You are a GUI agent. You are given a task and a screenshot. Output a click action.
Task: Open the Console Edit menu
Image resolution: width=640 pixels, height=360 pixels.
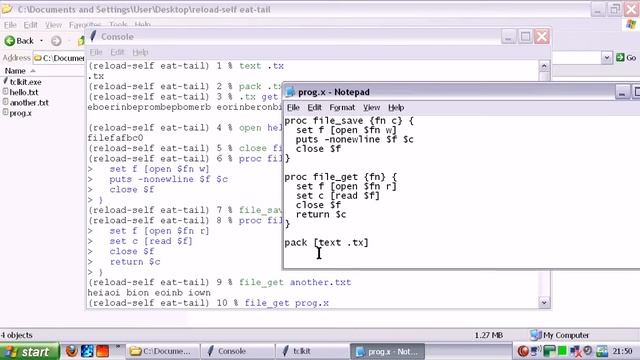tap(117, 52)
